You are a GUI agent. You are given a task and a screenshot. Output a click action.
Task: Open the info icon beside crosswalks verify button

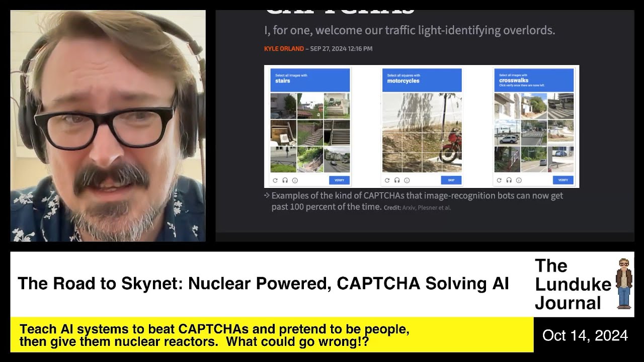[x=518, y=180]
